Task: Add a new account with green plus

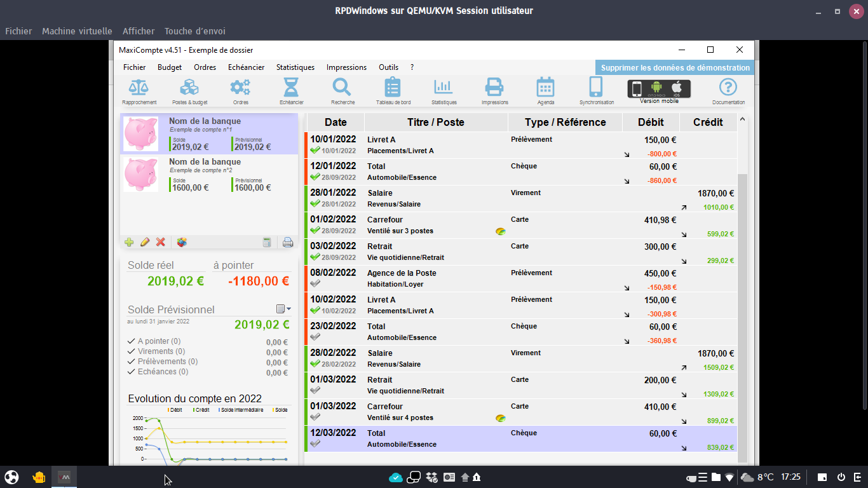Action: pos(129,242)
